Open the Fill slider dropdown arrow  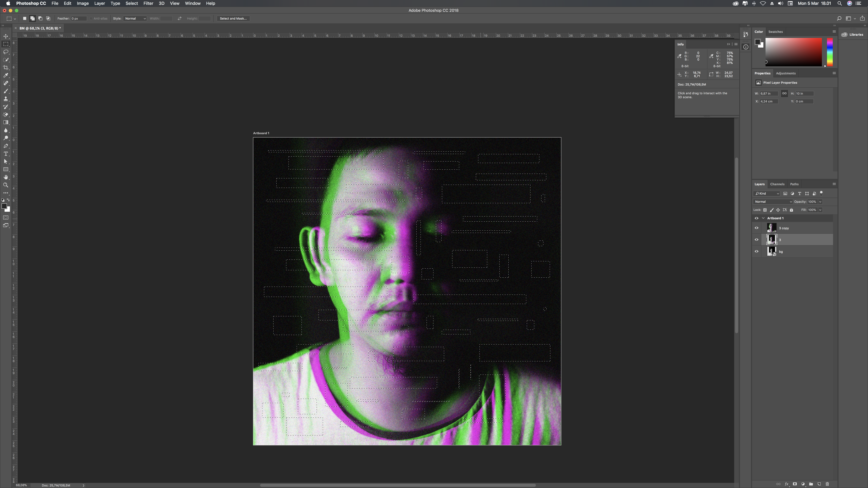pos(820,210)
